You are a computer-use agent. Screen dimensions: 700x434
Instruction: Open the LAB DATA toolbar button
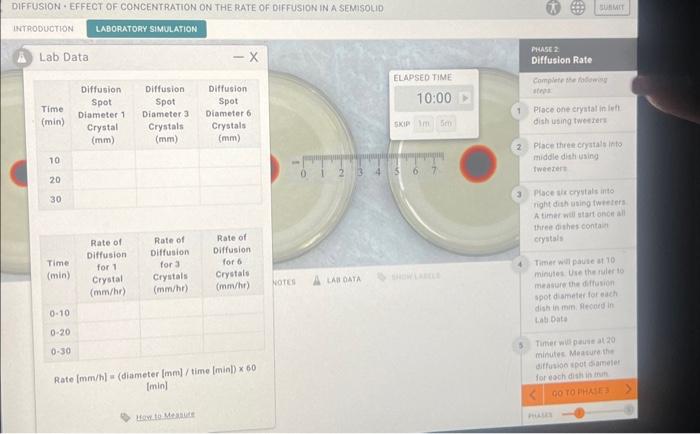click(337, 280)
